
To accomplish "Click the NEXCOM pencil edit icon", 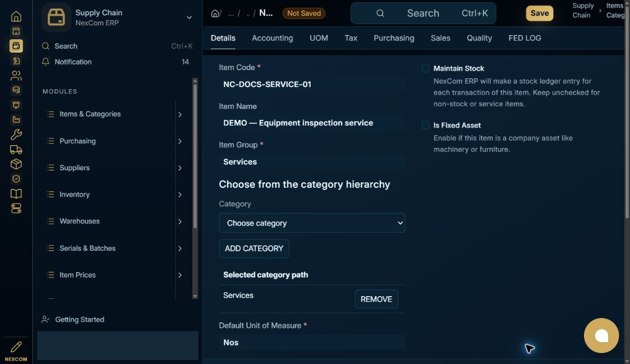I will (16, 346).
